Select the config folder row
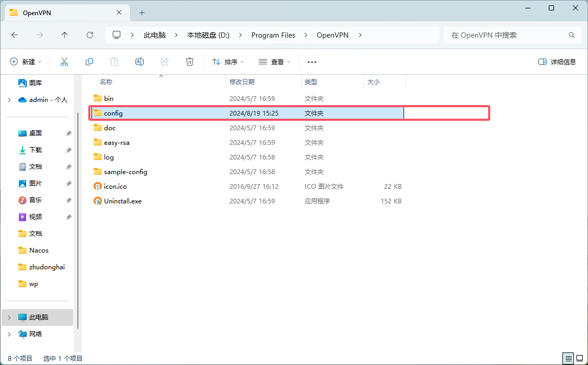Image resolution: width=588 pixels, height=365 pixels. (x=248, y=113)
